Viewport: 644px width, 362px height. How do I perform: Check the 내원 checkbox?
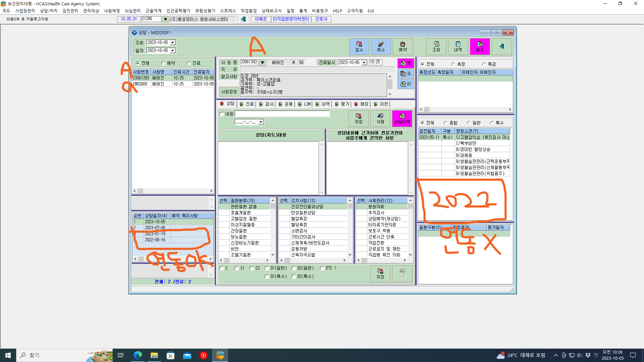coord(221,114)
